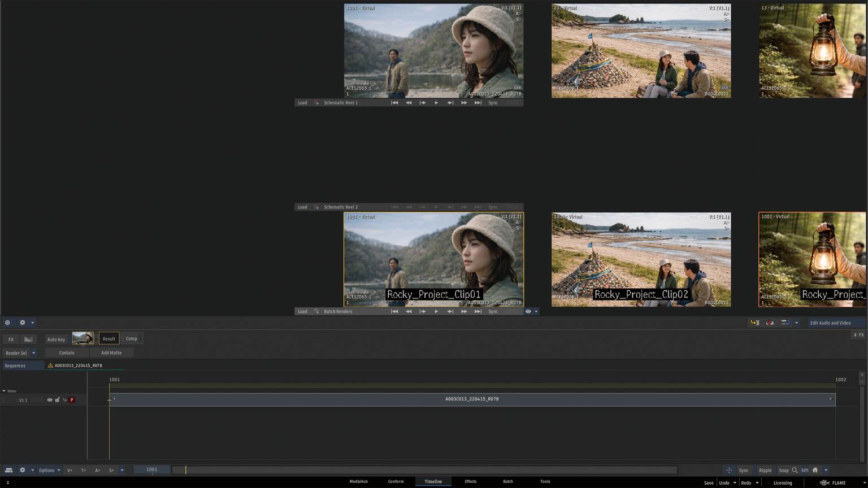The image size is (868, 488).
Task: Click the timeline layout icon left of gear
Action: [9, 470]
